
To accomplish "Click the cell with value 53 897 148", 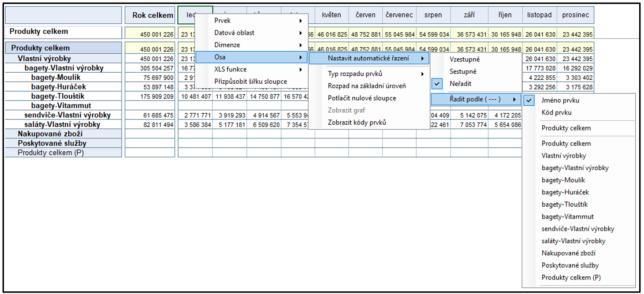I will tap(150, 87).
